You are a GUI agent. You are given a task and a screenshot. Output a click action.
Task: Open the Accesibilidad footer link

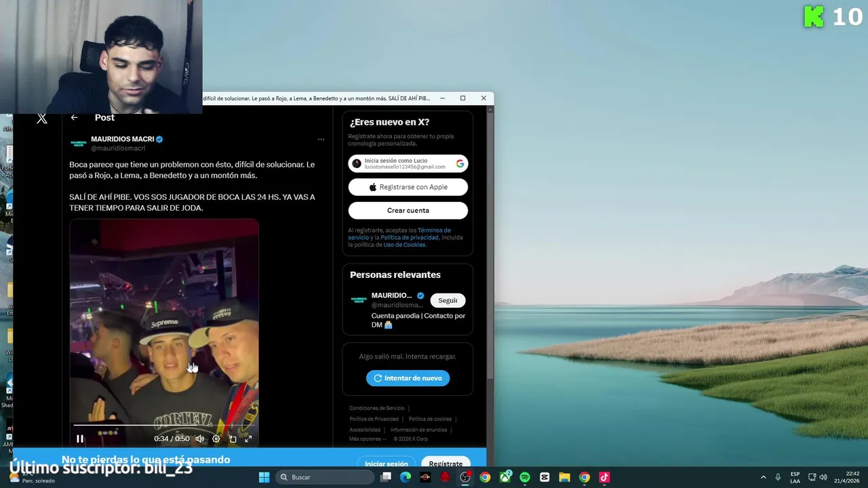point(365,430)
